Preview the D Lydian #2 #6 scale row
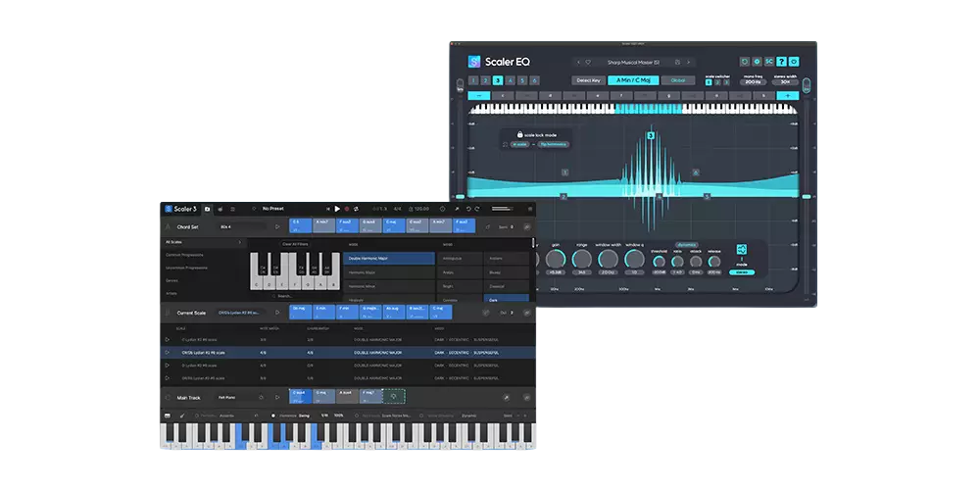 pyautogui.click(x=167, y=365)
